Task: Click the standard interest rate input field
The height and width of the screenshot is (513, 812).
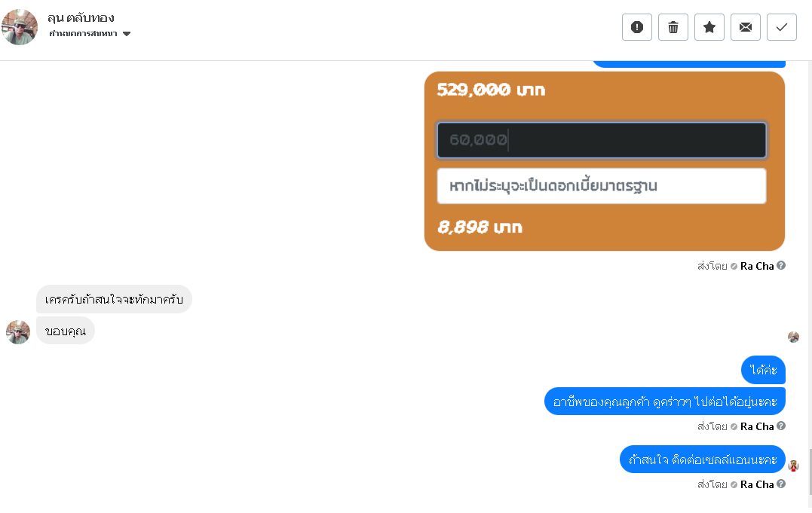Action: point(602,186)
